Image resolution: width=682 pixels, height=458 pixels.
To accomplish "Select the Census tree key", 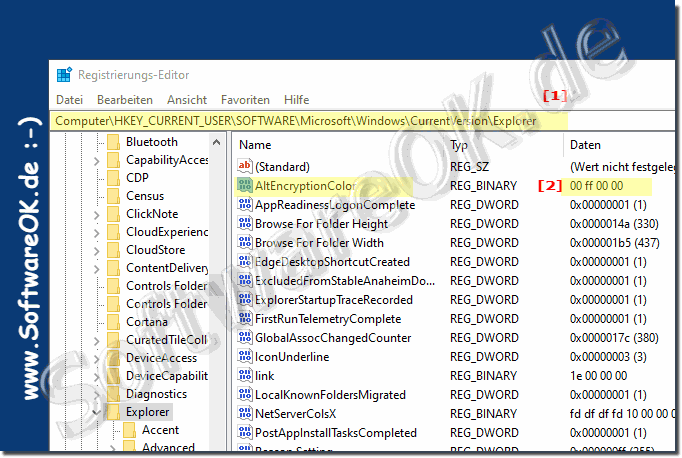I will coord(145,196).
